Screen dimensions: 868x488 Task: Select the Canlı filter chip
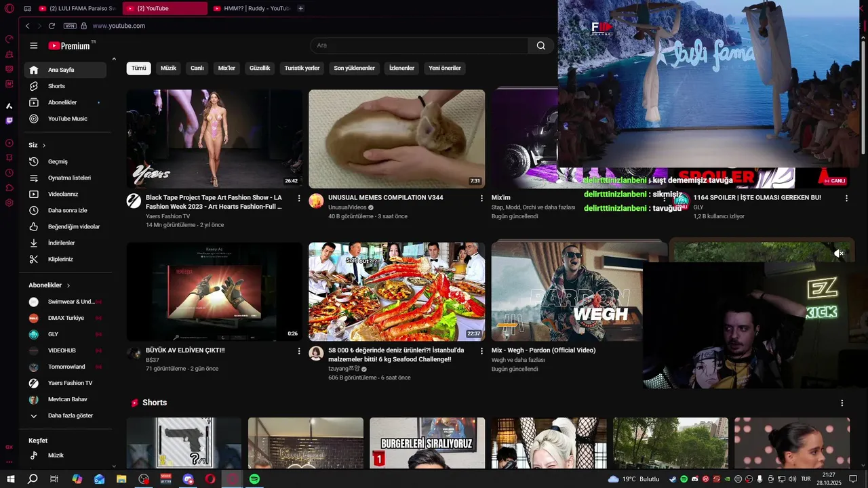click(197, 68)
